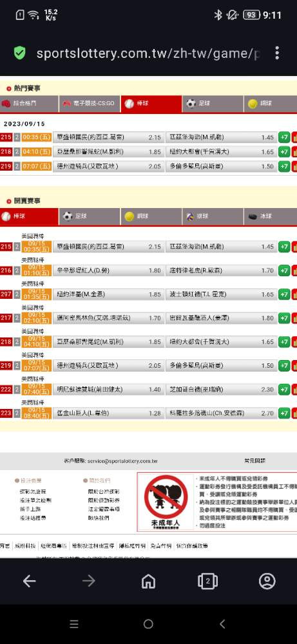Select 棒球 tab in hot events

pyautogui.click(x=151, y=104)
